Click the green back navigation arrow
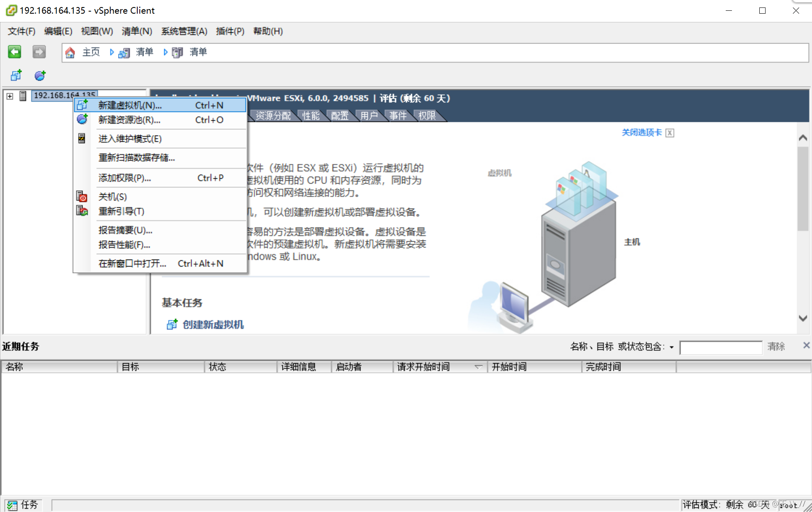812x512 pixels. click(x=15, y=52)
